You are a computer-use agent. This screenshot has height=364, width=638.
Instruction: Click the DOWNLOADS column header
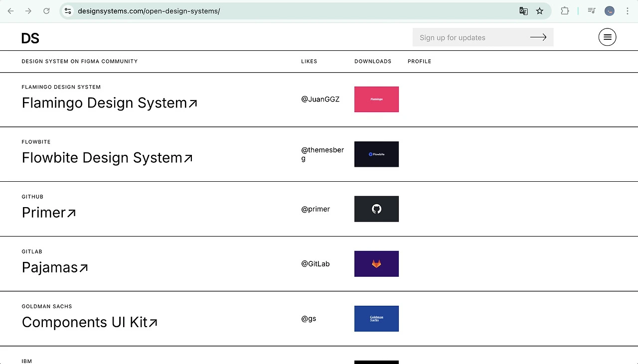coord(373,61)
